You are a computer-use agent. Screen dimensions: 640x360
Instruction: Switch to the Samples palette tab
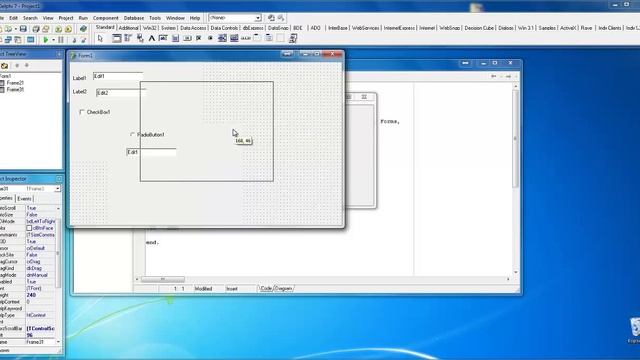tap(547, 28)
